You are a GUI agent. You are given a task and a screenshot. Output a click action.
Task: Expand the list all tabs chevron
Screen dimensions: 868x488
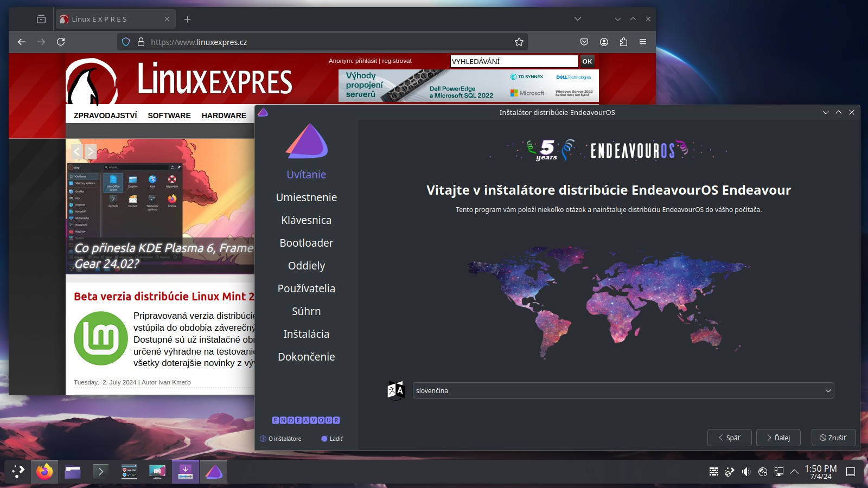[x=578, y=19]
